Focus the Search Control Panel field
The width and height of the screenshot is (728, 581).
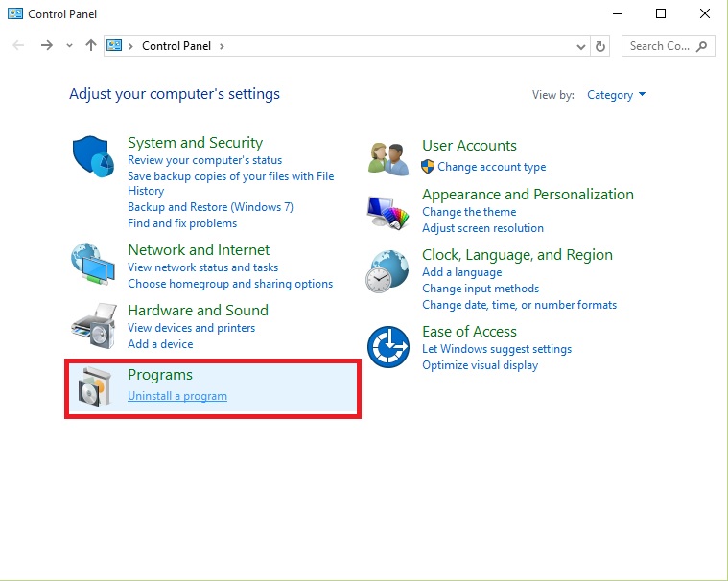click(x=669, y=46)
